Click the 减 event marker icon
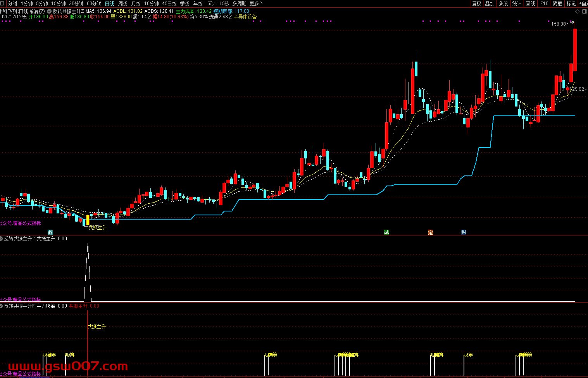 tap(386, 232)
